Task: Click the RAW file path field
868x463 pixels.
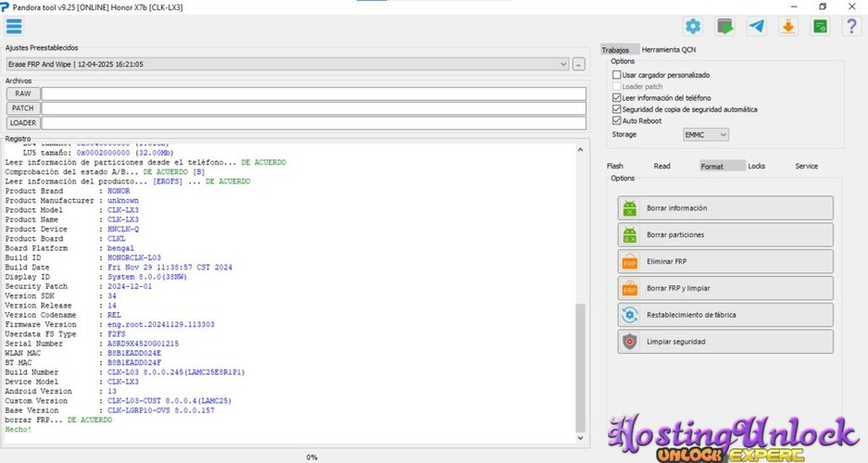Action: [x=314, y=94]
